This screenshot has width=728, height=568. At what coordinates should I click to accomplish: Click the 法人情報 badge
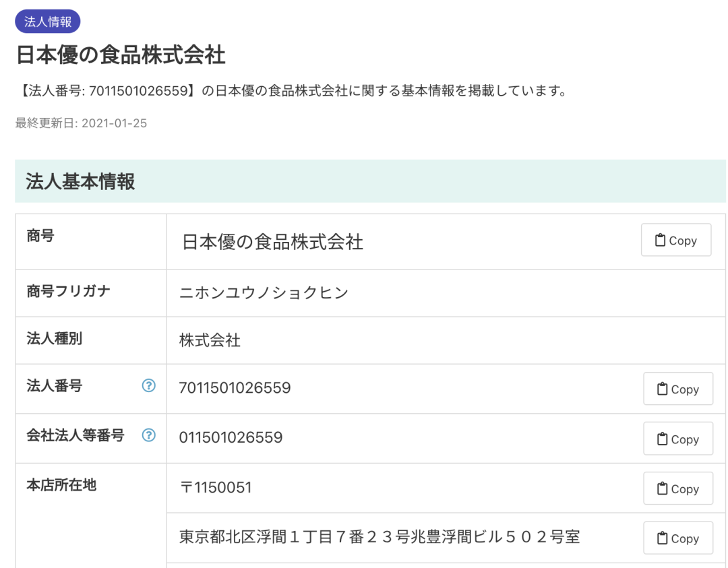(48, 22)
